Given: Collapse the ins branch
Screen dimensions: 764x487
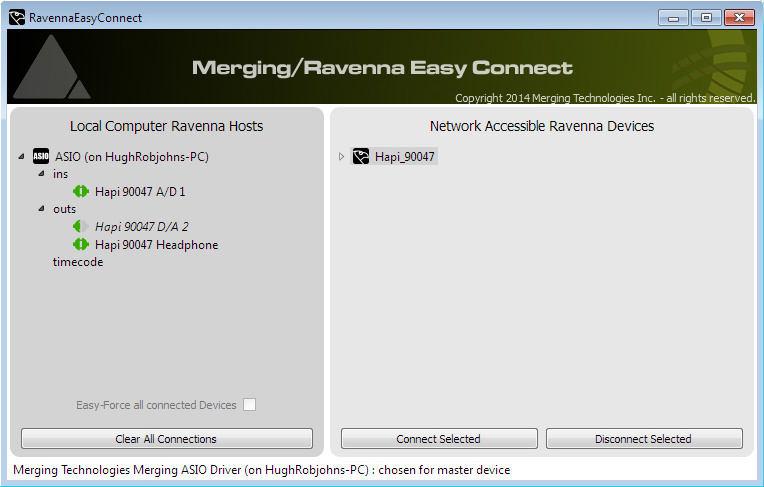Looking at the screenshot, I should (41, 174).
